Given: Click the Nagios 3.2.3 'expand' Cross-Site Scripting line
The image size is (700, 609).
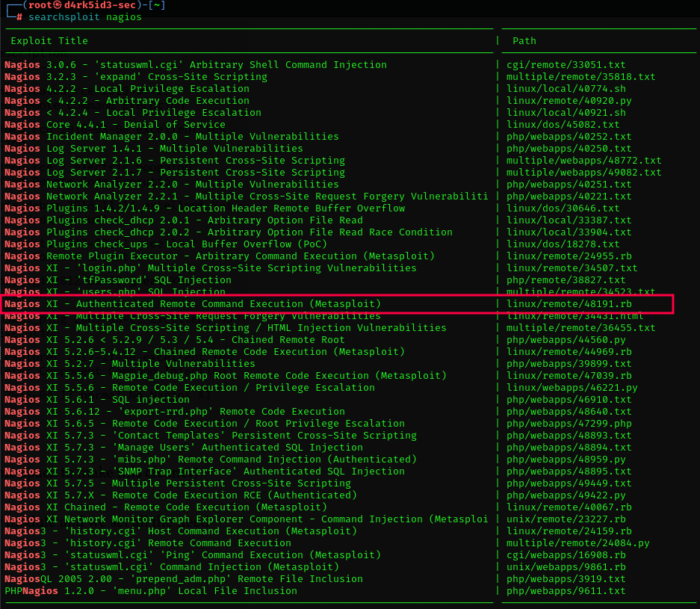Looking at the screenshot, I should pos(136,77).
